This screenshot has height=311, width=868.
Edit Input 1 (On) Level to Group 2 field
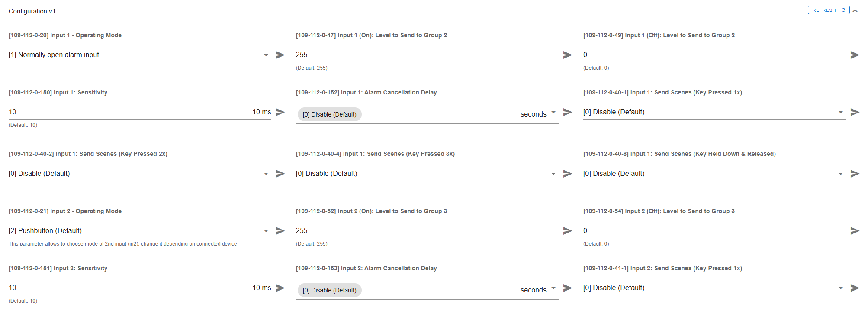[427, 55]
